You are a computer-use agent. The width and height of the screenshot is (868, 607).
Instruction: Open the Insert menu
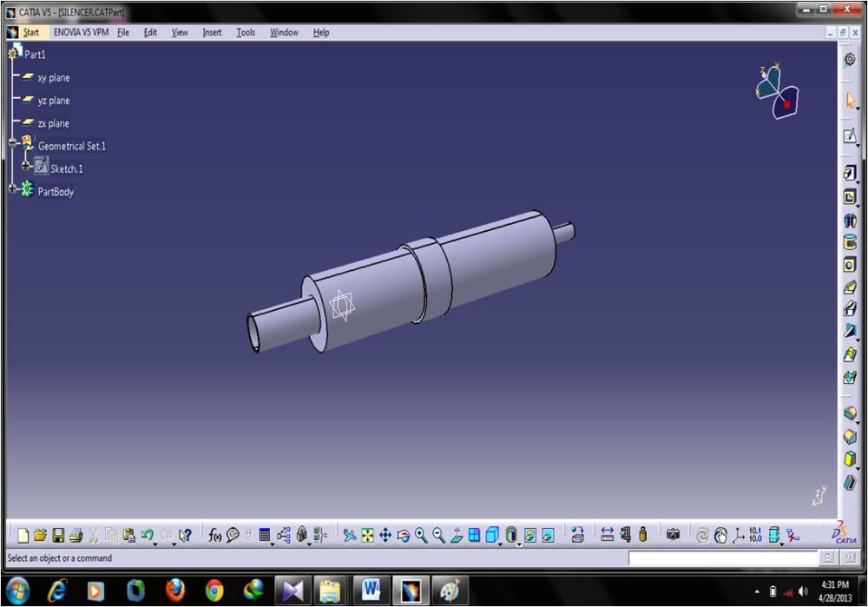212,32
